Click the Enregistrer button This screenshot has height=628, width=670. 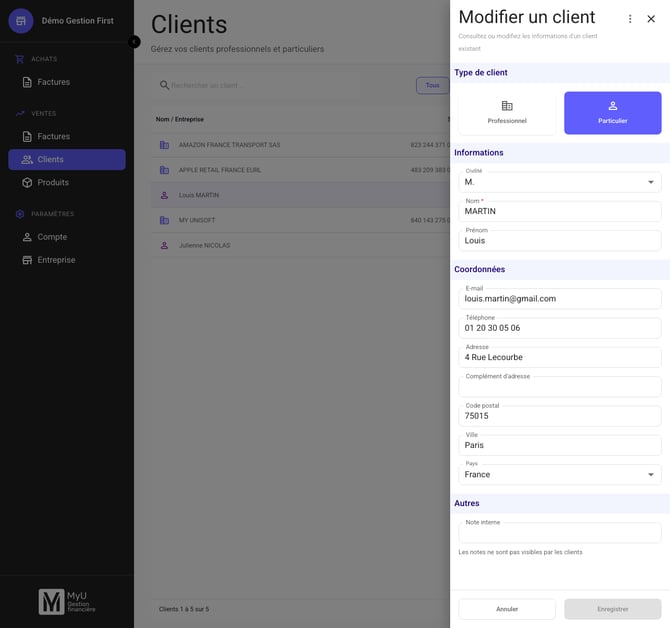(x=612, y=609)
